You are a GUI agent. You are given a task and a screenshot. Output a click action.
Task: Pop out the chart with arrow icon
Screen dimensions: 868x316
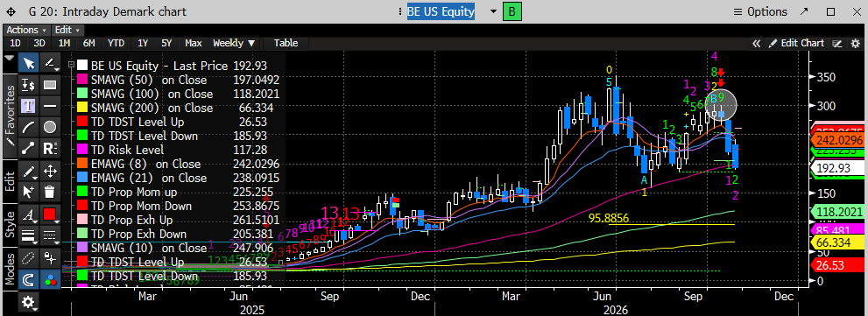click(803, 11)
